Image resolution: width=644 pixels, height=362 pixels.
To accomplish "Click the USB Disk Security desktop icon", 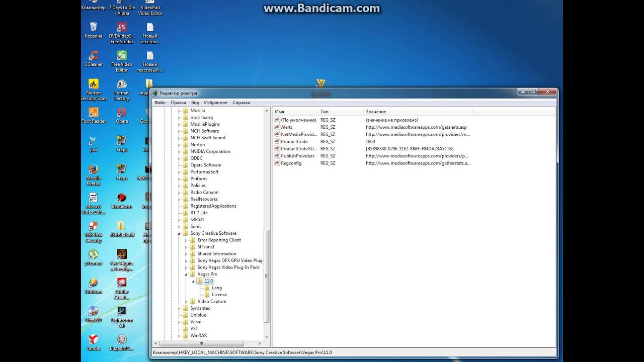I will [x=93, y=232].
